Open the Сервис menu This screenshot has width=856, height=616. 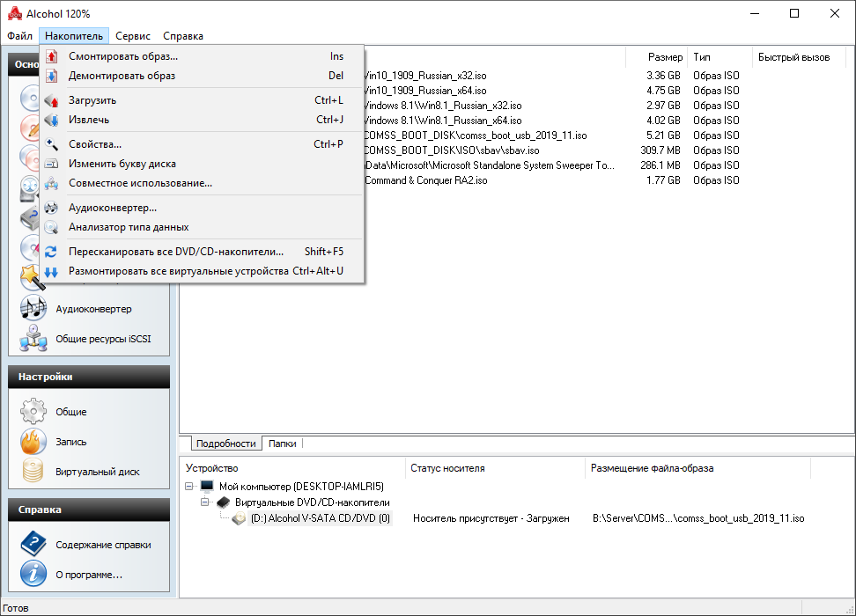[x=133, y=36]
